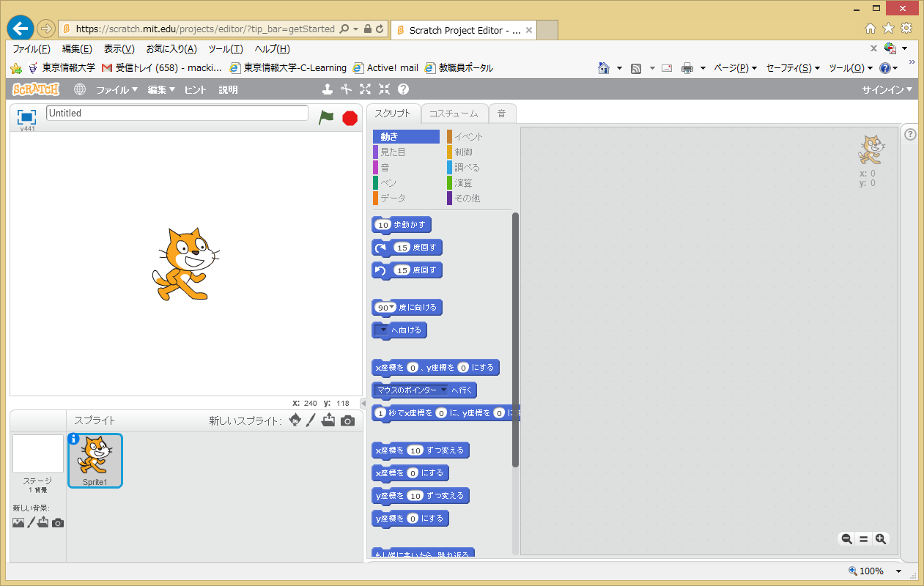
Task: Switch to the コスチューム tab
Action: pos(454,114)
